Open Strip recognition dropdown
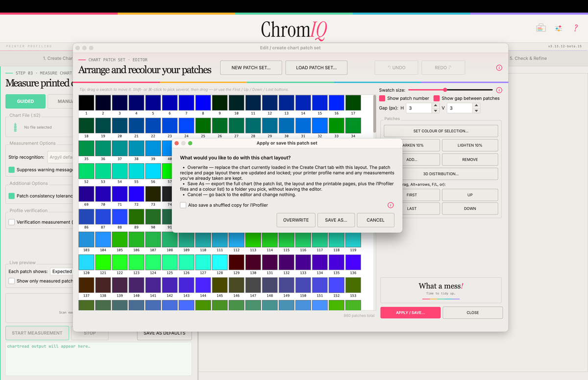 (60, 157)
